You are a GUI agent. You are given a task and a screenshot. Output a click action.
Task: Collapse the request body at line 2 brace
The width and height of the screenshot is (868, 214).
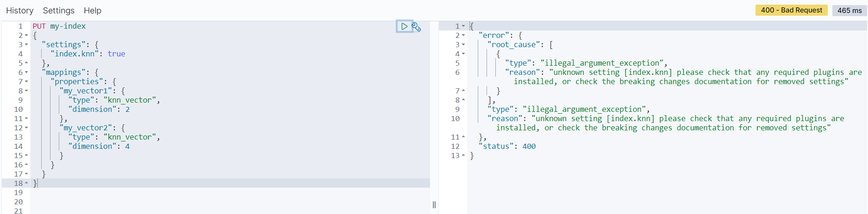26,36
